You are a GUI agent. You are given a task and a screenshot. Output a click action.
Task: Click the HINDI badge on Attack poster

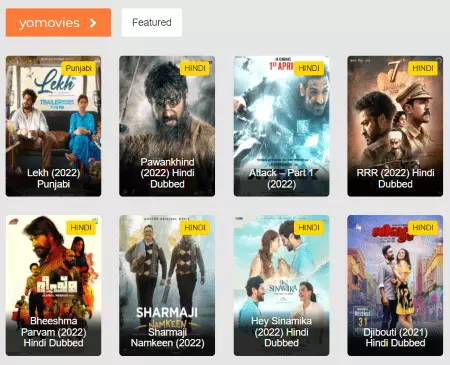click(x=309, y=68)
